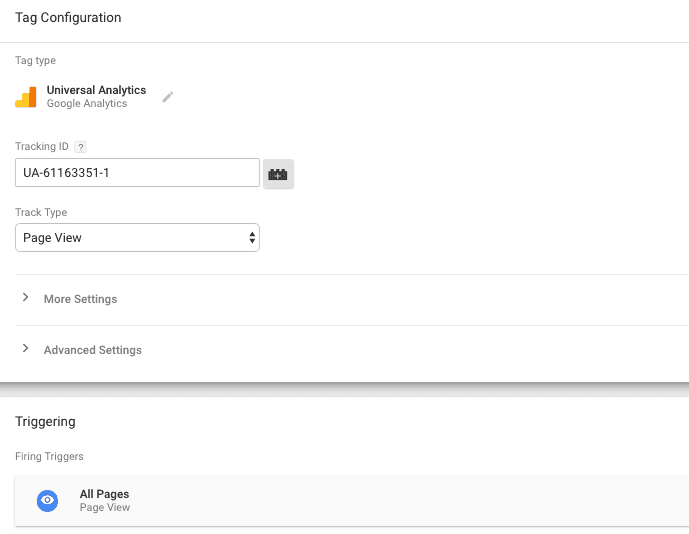
Task: Click the blue eye All Pages trigger icon
Action: point(47,501)
